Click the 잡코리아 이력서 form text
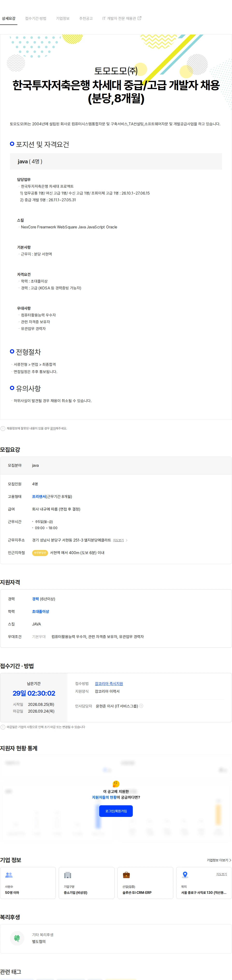 [107, 691]
